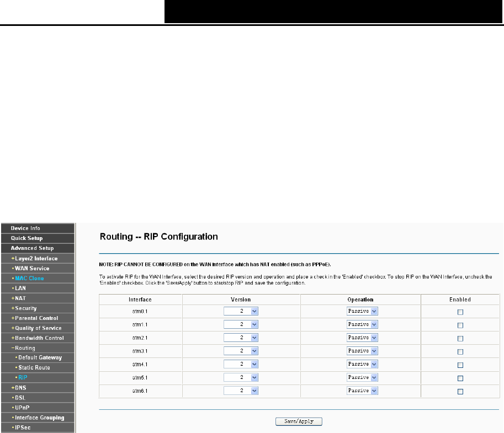Viewport: 504px width, 433px height.
Task: Tick the Enabled checkbox for atm3.1
Action: coord(460,352)
